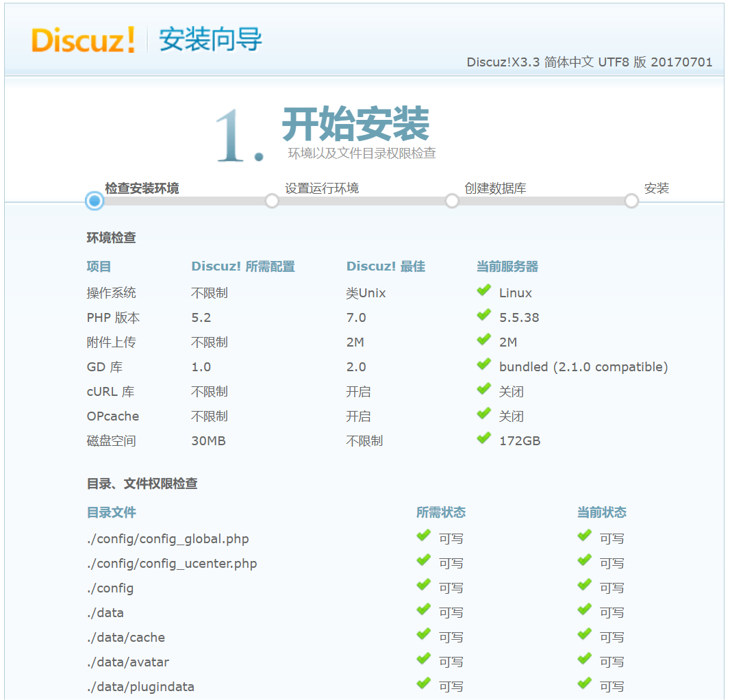Click the GD 库 row label
Viewport: 743px width, 700px height.
click(105, 367)
